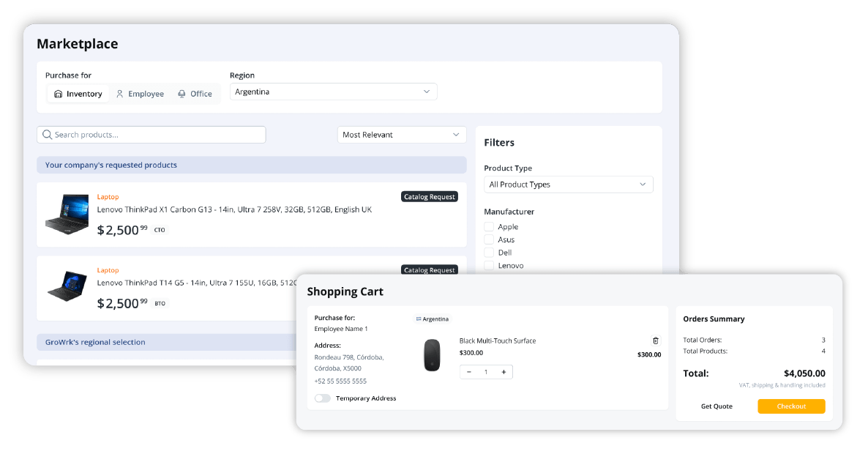Click the black mouse product image

tap(433, 354)
